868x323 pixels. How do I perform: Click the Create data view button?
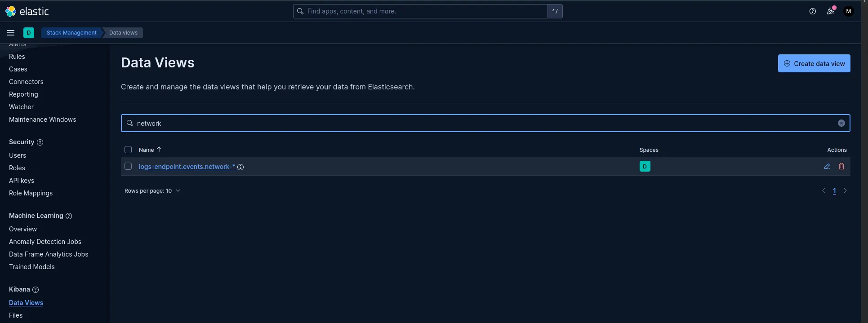coord(814,63)
